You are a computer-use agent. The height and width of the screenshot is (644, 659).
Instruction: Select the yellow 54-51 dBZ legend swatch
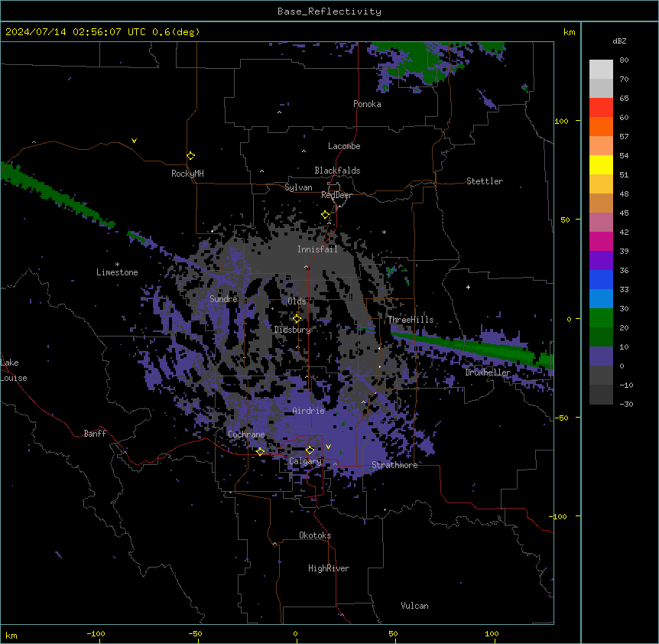point(601,164)
